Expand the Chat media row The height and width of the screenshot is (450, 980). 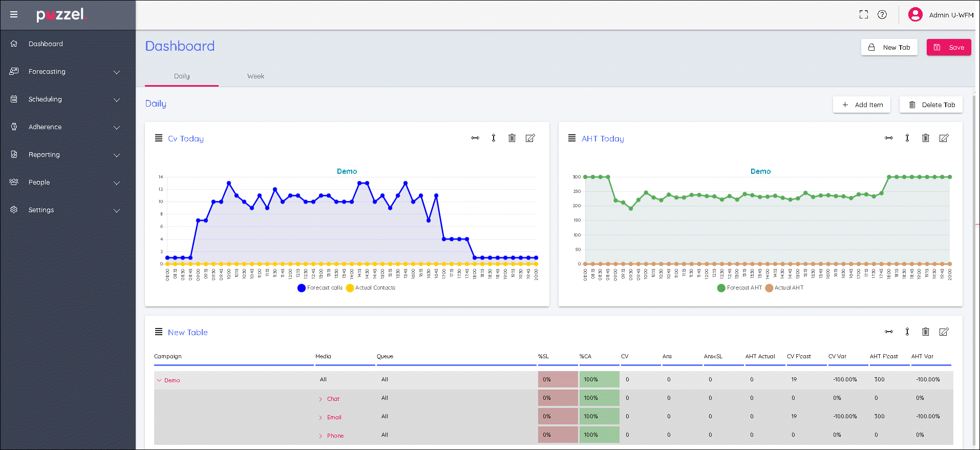321,399
